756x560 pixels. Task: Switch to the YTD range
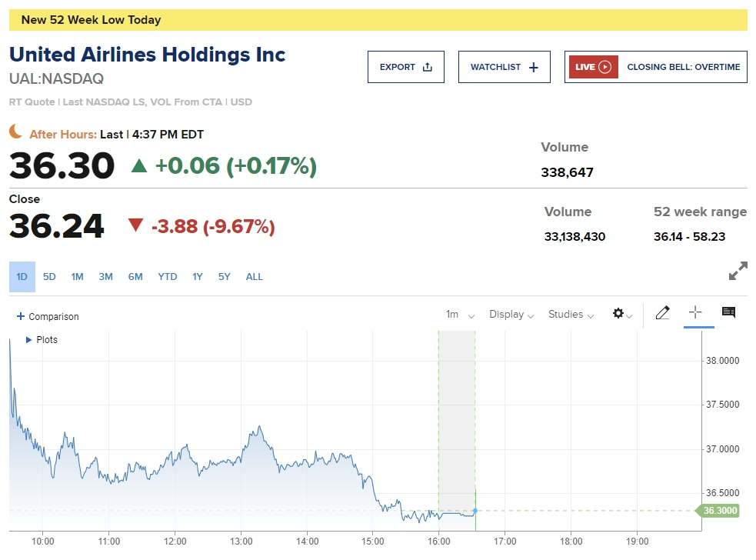tap(168, 277)
